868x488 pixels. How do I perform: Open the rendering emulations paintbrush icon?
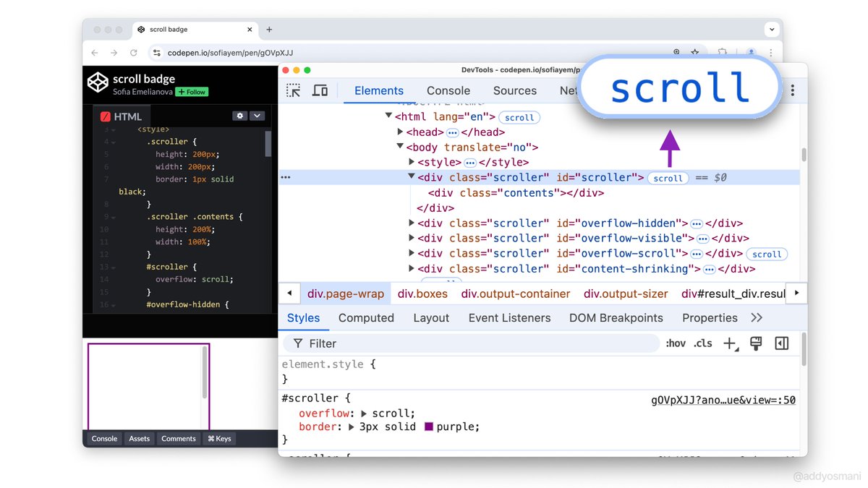(756, 343)
